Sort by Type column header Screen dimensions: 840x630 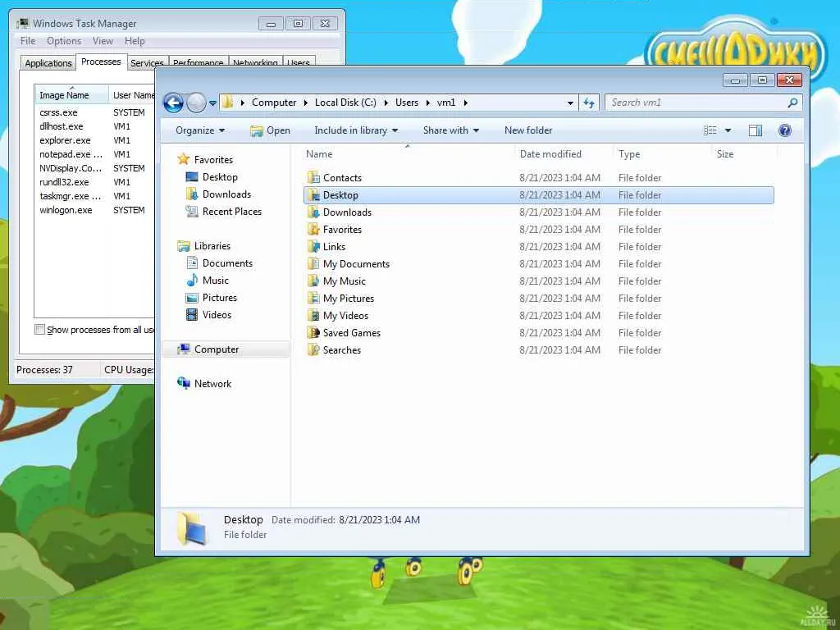pos(663,153)
